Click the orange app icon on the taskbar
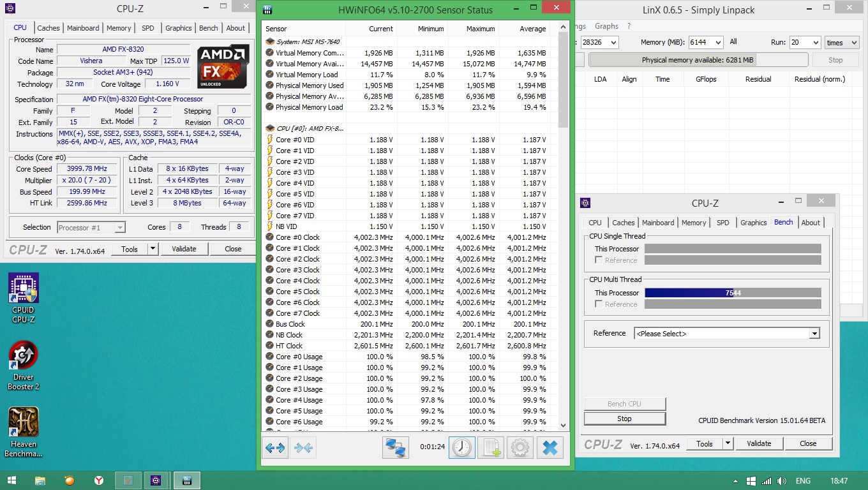This screenshot has width=868, height=490. click(70, 480)
